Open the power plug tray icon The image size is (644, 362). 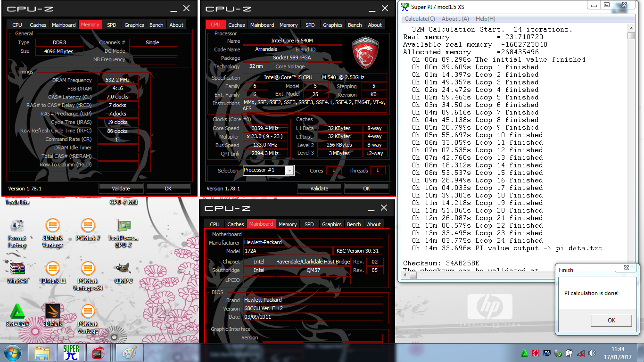[570, 353]
